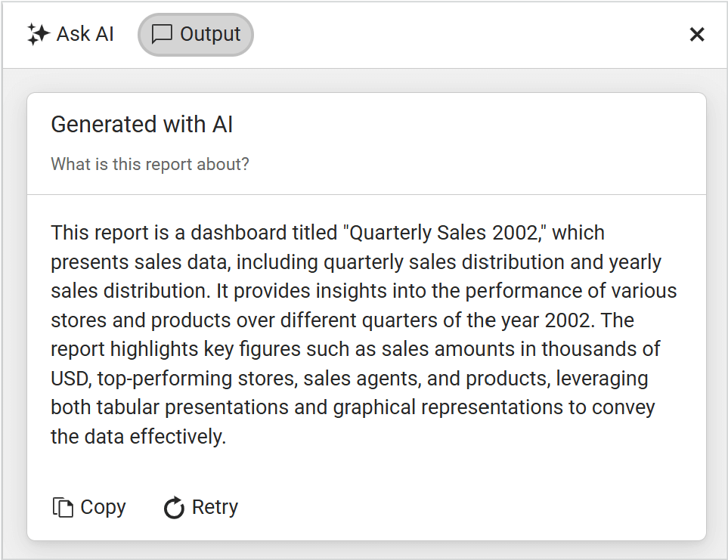Select the question 'What is this report about?'
The width and height of the screenshot is (728, 560).
(x=150, y=164)
